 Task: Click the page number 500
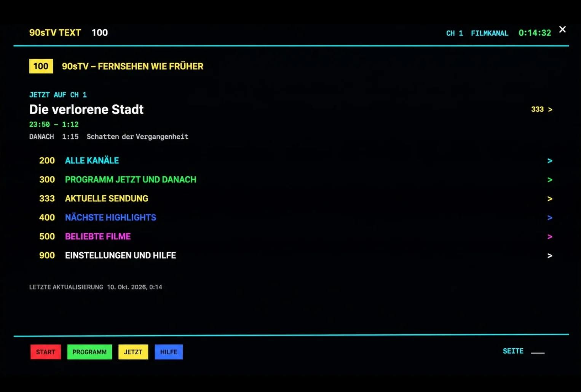(x=47, y=237)
